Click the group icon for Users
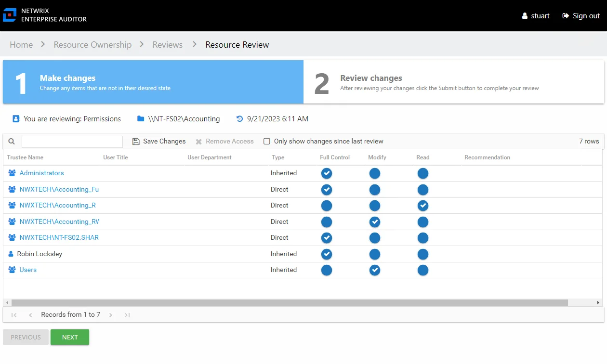The image size is (607, 364). (12, 270)
